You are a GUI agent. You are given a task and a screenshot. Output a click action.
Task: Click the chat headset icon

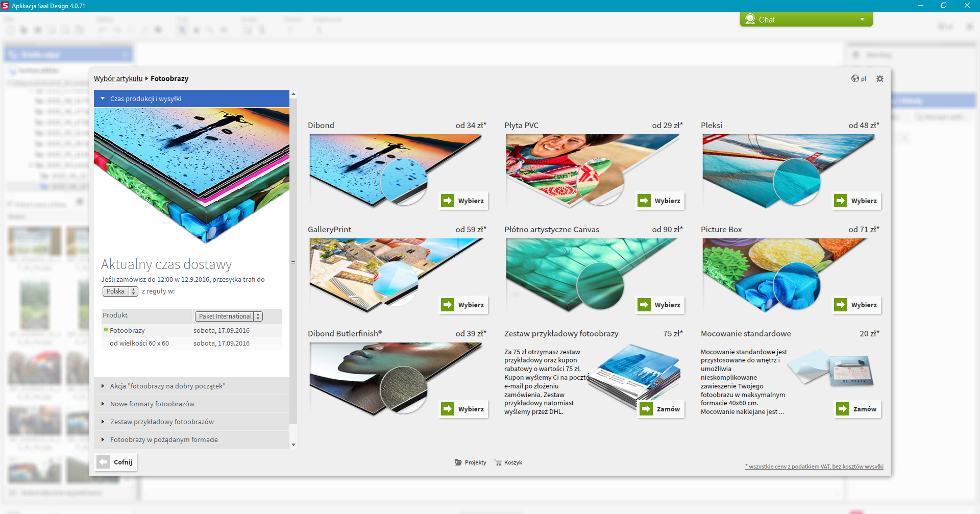point(750,19)
